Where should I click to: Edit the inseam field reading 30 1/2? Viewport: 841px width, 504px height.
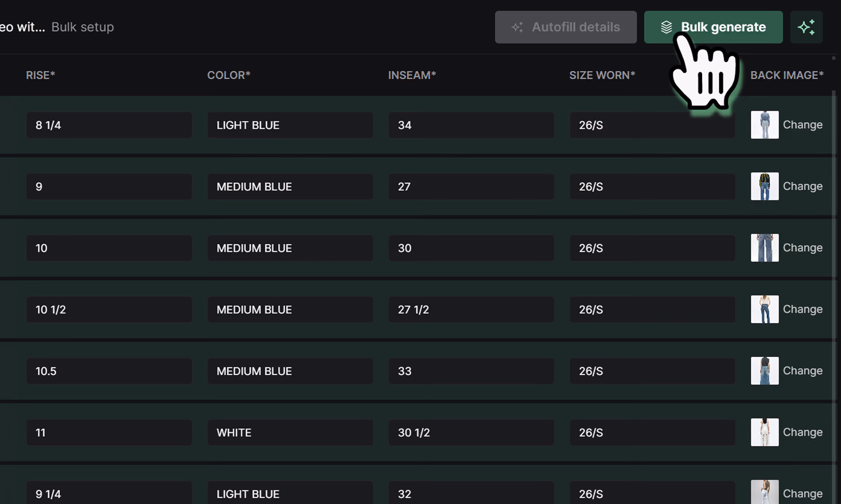471,433
